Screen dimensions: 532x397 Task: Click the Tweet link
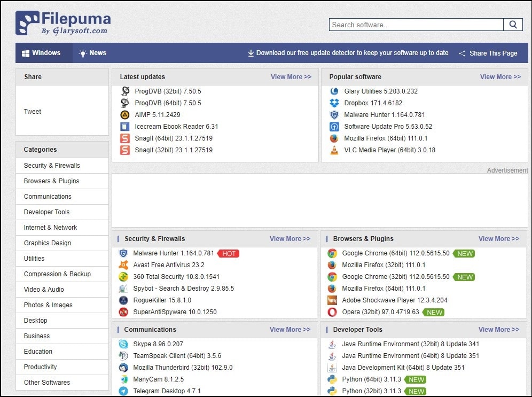33,111
